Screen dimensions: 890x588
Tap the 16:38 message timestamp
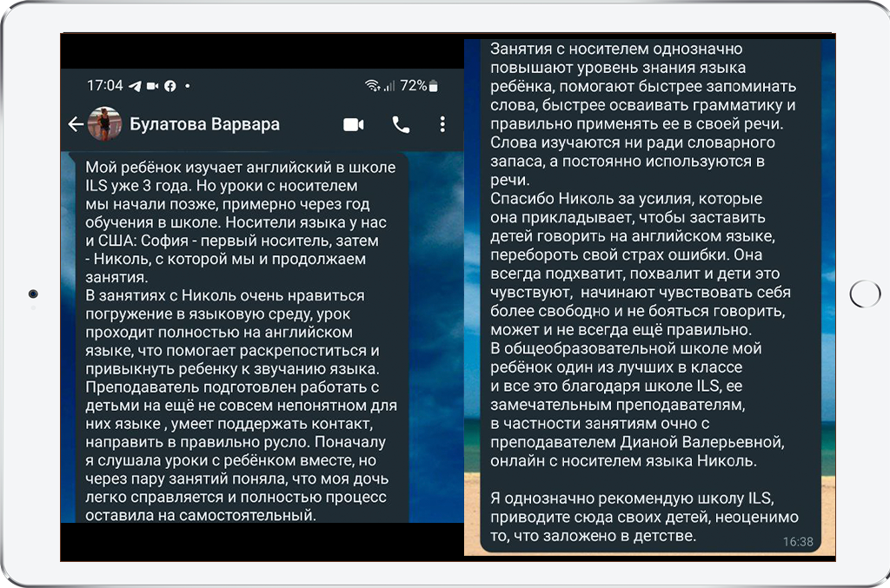797,541
